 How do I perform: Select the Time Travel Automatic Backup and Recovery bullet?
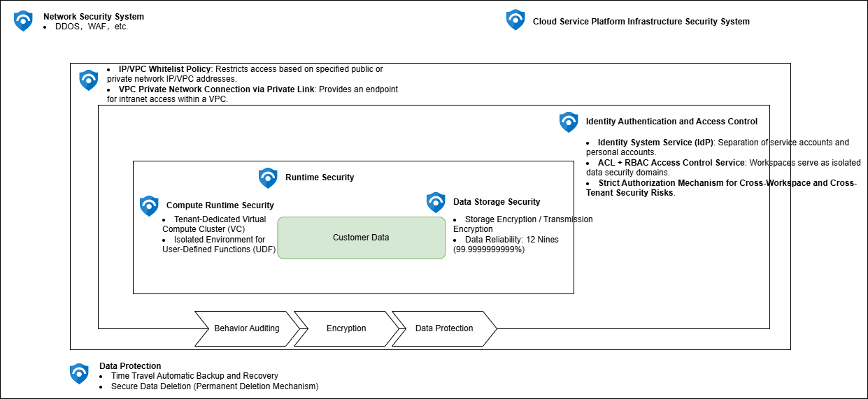pos(194,376)
